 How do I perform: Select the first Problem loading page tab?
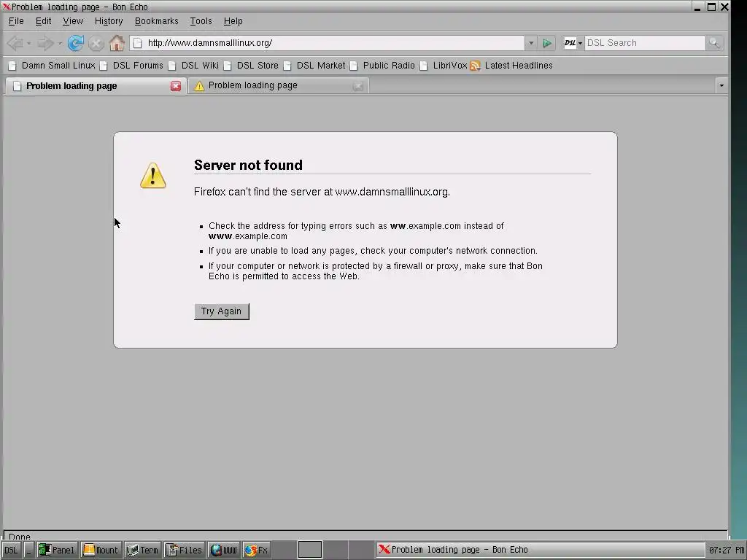pos(96,86)
